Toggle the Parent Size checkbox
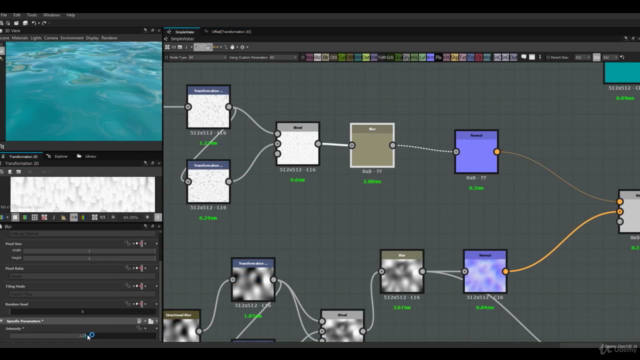Viewport: 640px width, 360px height. tap(548, 58)
